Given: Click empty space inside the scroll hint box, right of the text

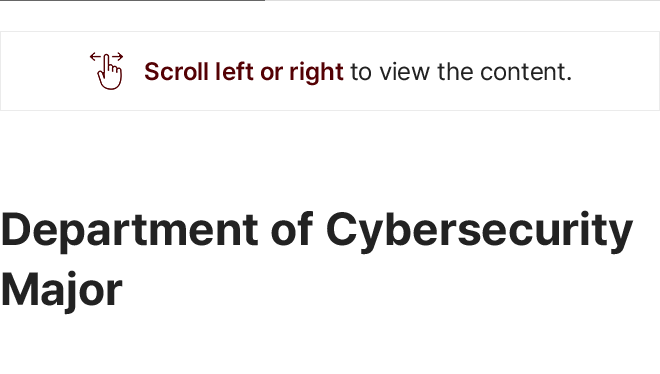Looking at the screenshot, I should tap(615, 71).
